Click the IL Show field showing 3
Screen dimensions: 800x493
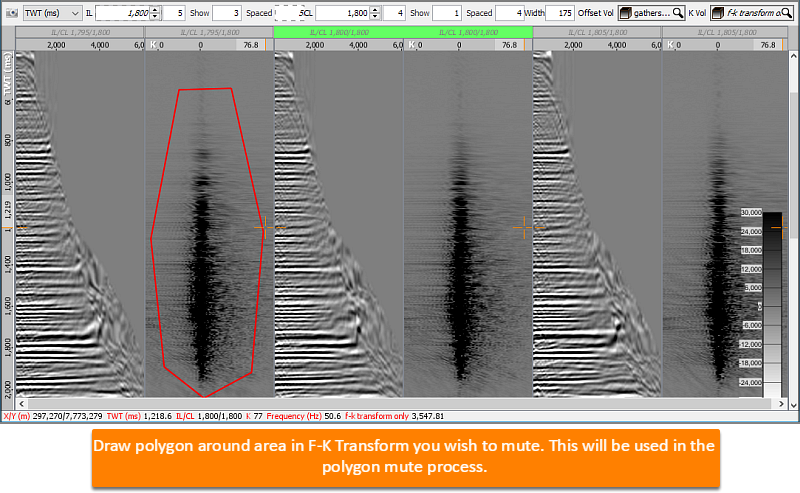coord(227,13)
